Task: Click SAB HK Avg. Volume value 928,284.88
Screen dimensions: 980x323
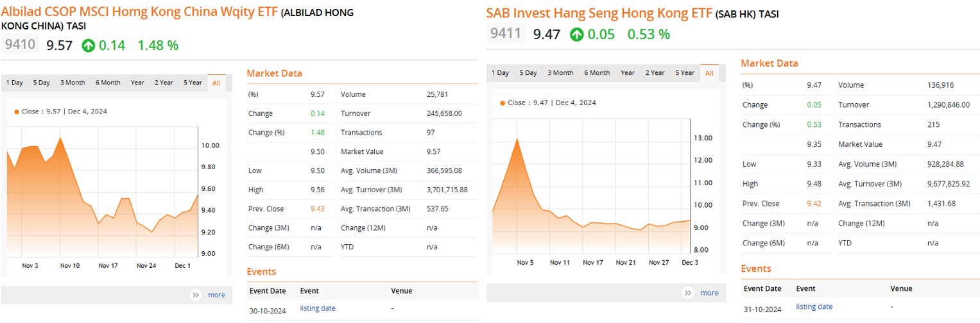Action: 945,164
